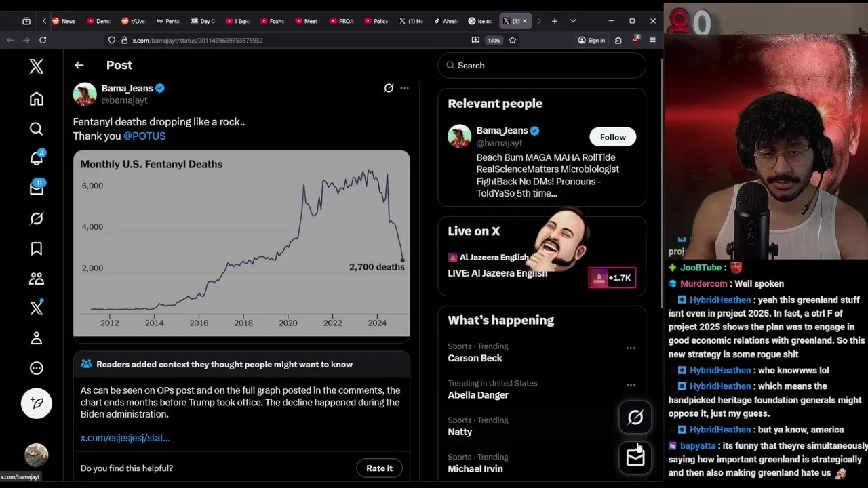Image resolution: width=868 pixels, height=488 pixels.
Task: Switch to the r/Live tab
Action: (134, 21)
